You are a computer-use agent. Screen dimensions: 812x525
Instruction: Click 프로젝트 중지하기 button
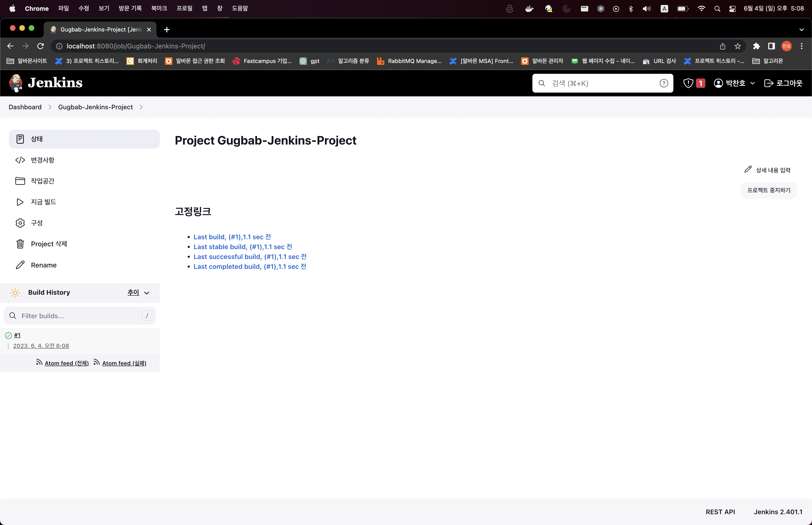coord(768,190)
